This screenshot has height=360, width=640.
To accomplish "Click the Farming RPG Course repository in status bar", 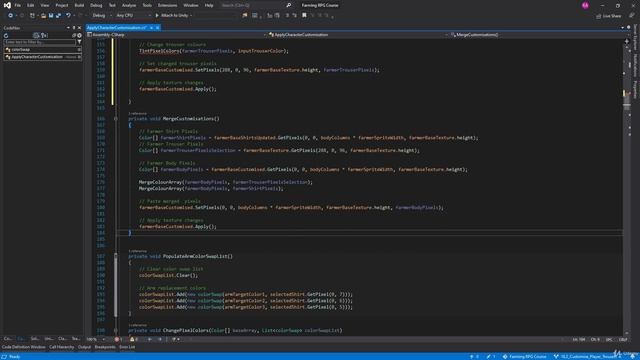I will pos(524,357).
